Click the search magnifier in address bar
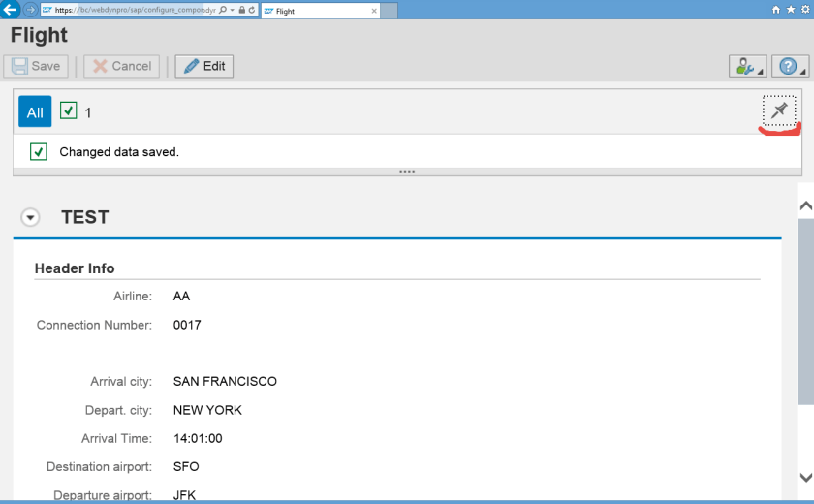 223,10
